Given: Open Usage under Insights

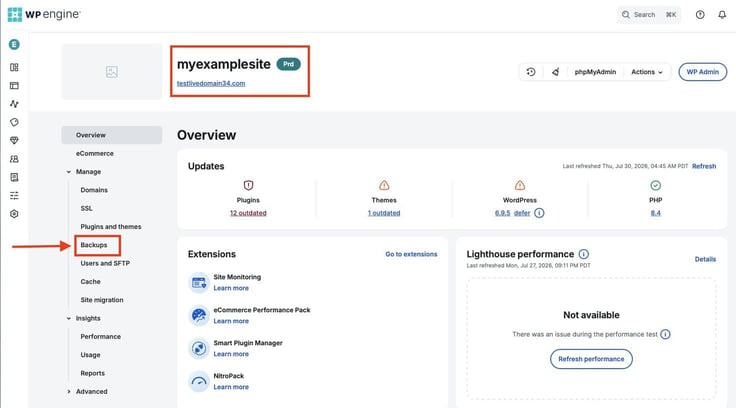Looking at the screenshot, I should [x=90, y=355].
